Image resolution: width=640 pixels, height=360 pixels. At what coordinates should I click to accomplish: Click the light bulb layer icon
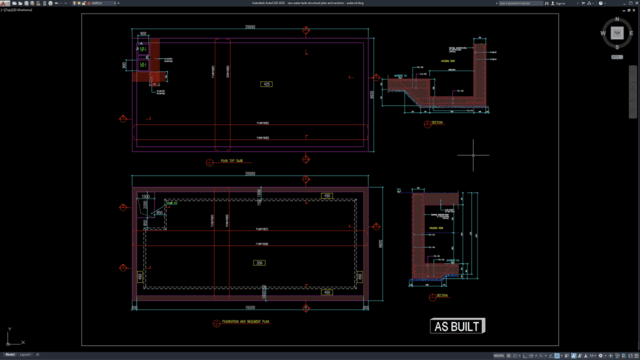point(74,3)
